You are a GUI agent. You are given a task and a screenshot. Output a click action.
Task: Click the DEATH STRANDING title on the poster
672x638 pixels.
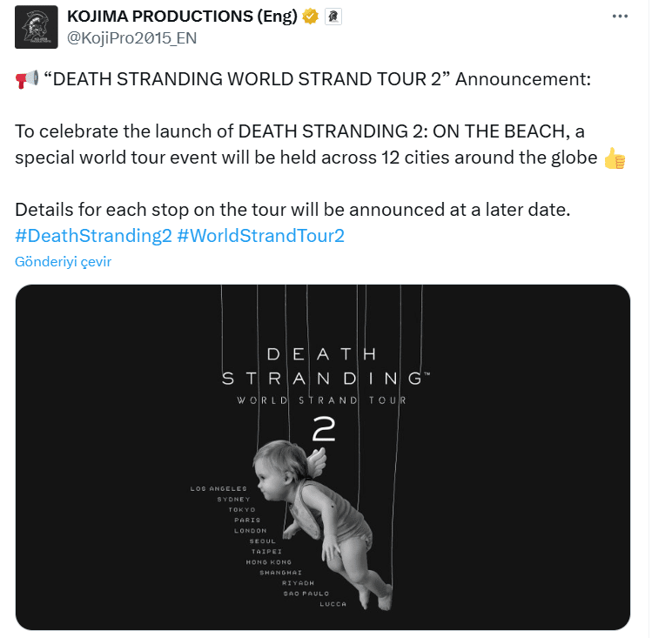click(321, 366)
